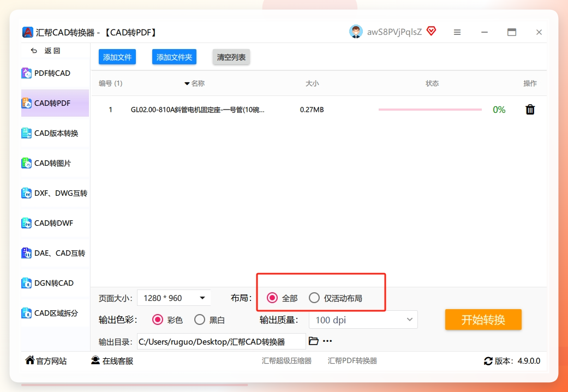The height and width of the screenshot is (392, 568).
Task: Select the 彩色 output color option
Action: point(158,319)
